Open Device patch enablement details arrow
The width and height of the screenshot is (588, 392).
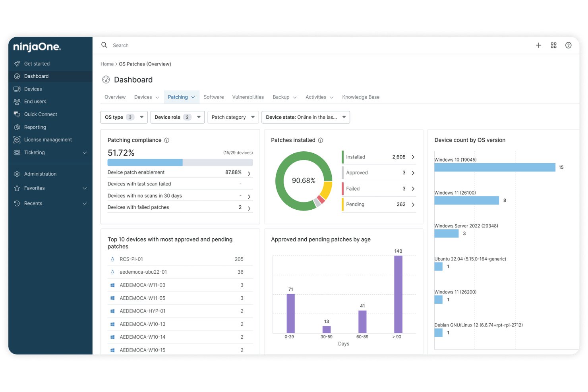click(249, 174)
